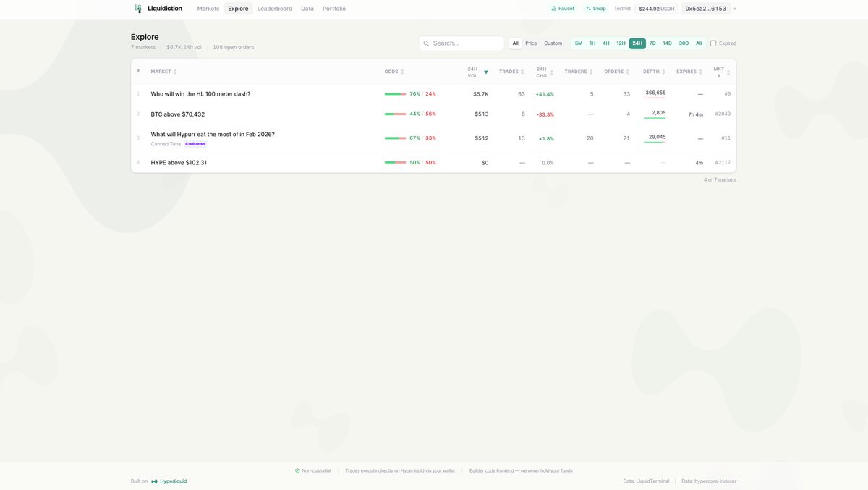This screenshot has width=868, height=490.
Task: Set timeframe to 7D
Action: (652, 43)
